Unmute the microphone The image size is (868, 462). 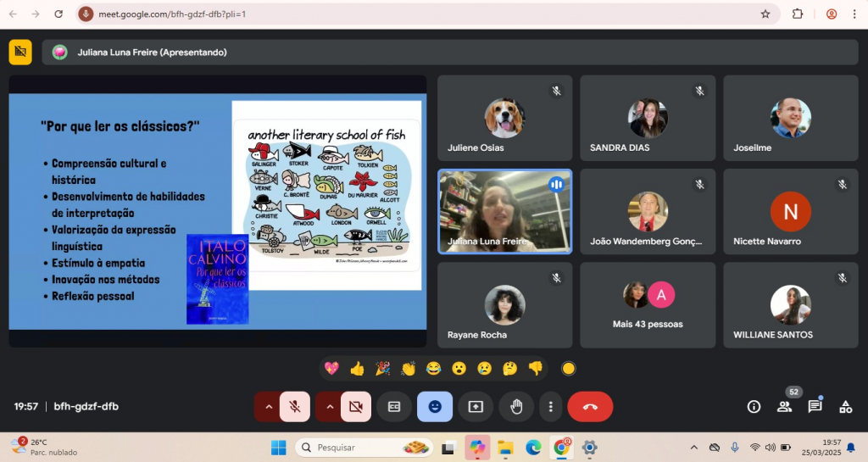coord(294,406)
